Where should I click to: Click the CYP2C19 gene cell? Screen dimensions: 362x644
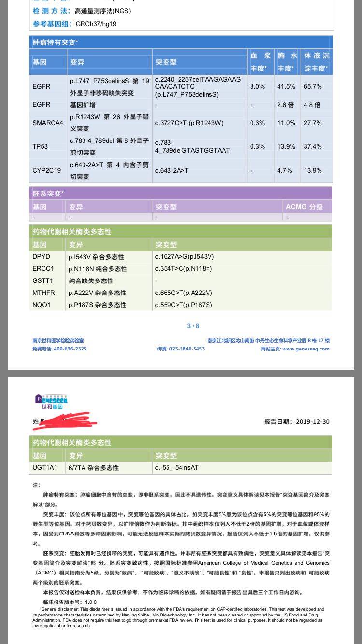pos(46,170)
